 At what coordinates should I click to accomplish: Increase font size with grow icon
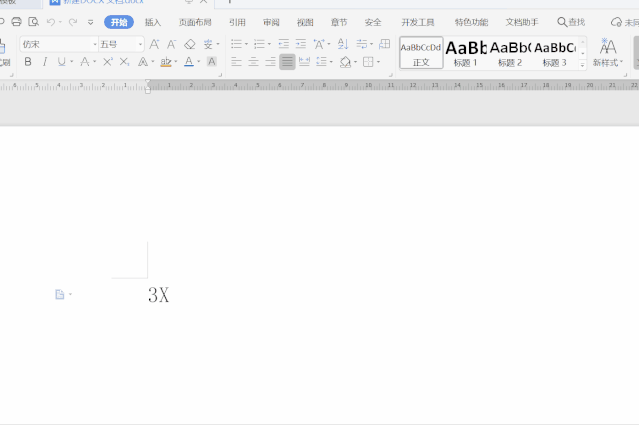pyautogui.click(x=154, y=44)
